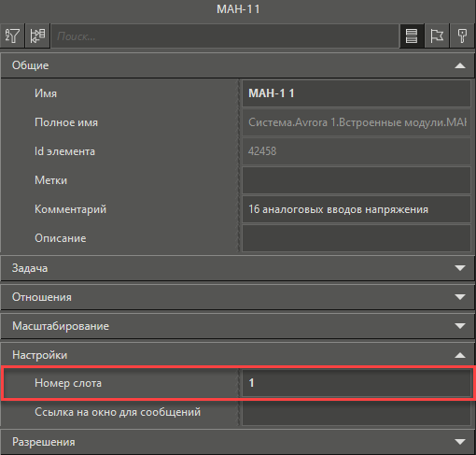Expand the Задача section
This screenshot has height=455, width=476.
pos(460,268)
